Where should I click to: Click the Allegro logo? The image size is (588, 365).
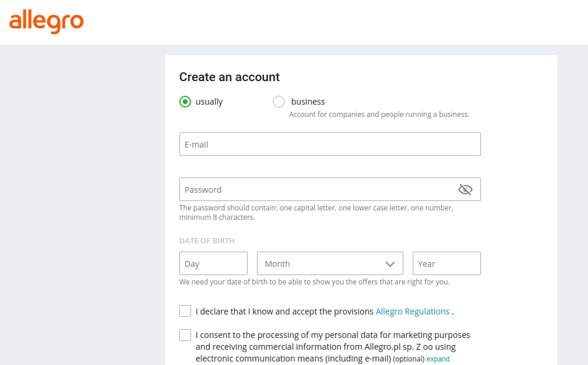(46, 22)
